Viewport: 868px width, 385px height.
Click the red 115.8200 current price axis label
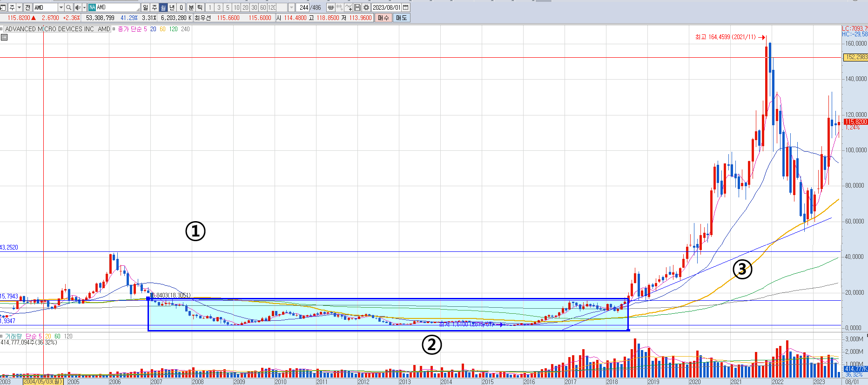pos(855,122)
